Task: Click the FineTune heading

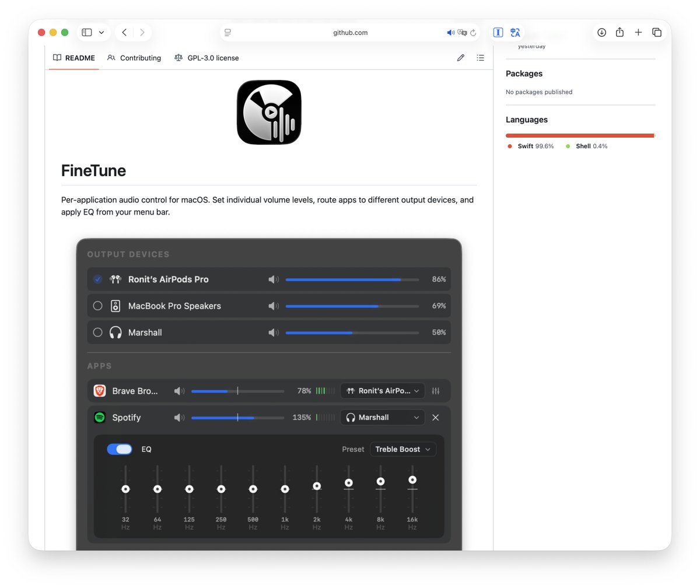Action: 93,170
